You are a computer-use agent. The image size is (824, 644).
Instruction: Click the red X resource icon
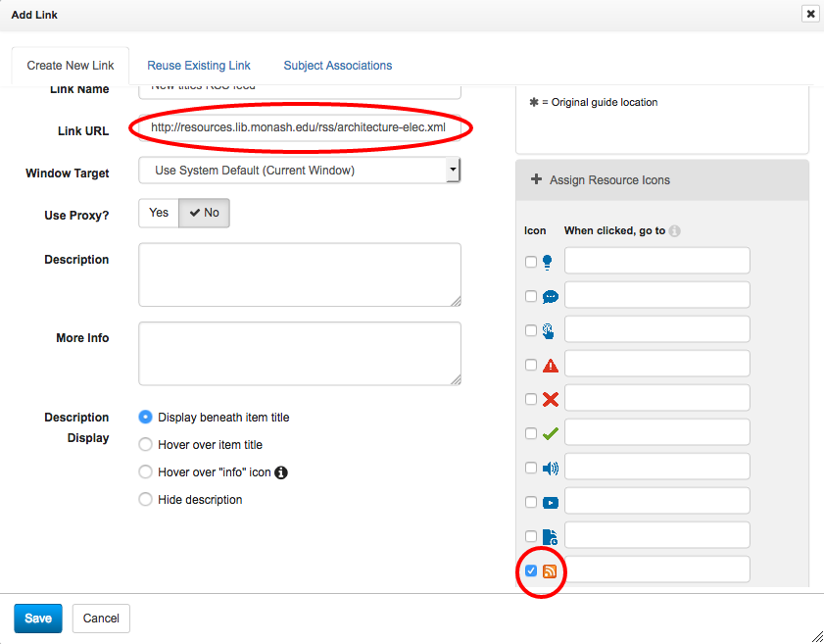pos(551,400)
